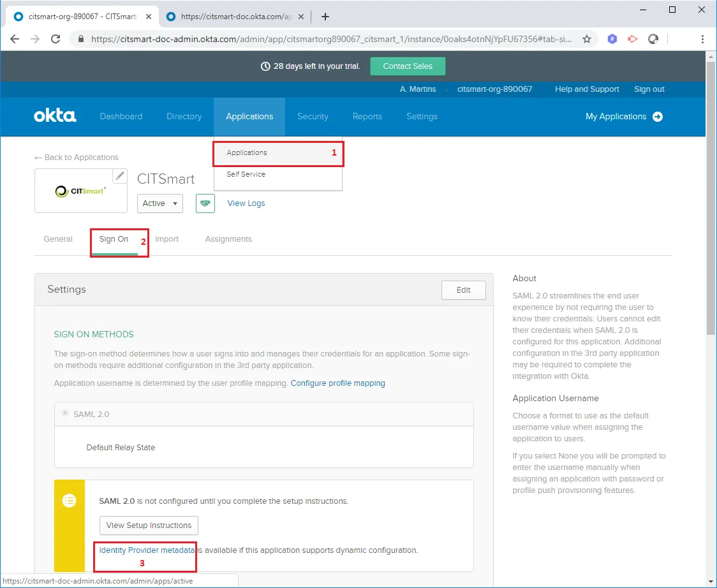Click View Setup Instructions button

(x=149, y=526)
